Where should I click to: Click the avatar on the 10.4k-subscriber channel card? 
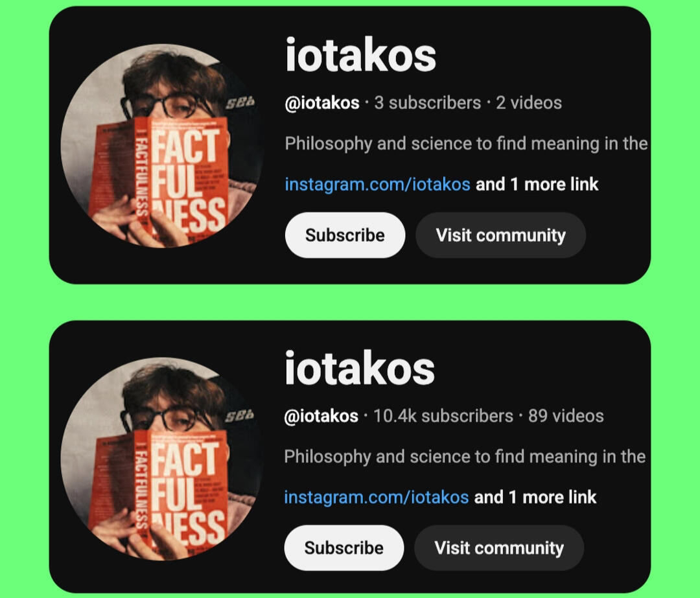161,459
